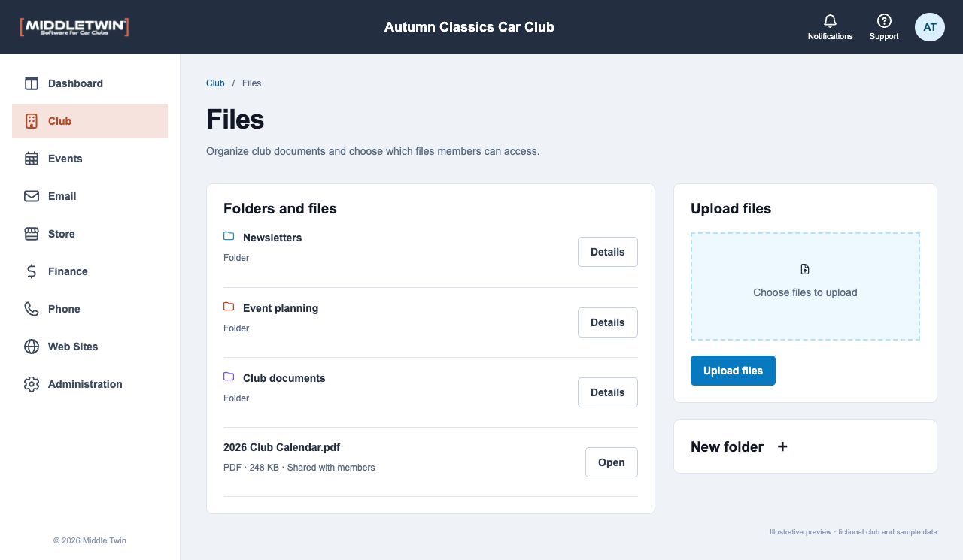Click the Finance dollar icon
This screenshot has width=963, height=560.
[x=32, y=271]
